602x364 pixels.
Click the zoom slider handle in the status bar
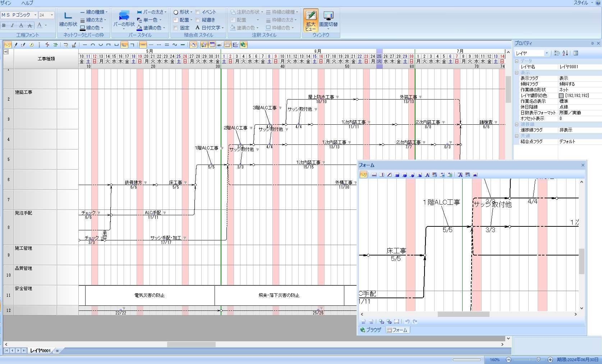click(x=538, y=359)
